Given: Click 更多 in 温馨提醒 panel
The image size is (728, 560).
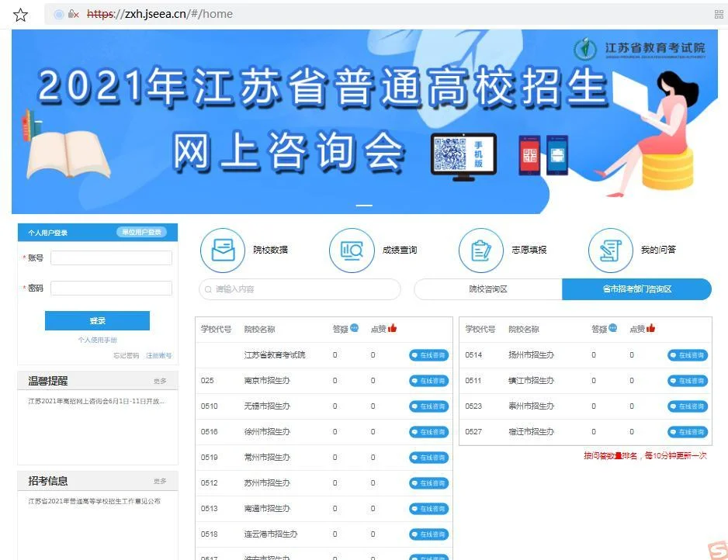Looking at the screenshot, I should [x=160, y=381].
